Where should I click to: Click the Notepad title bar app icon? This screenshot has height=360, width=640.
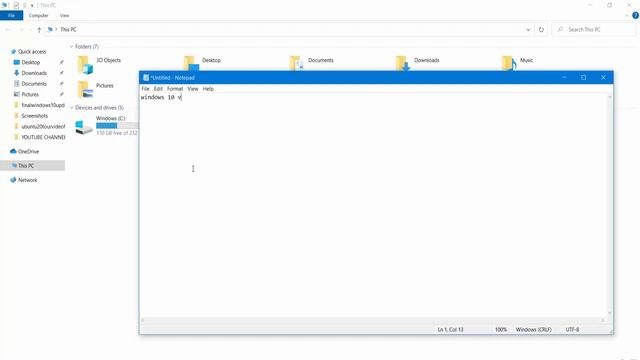[x=146, y=78]
